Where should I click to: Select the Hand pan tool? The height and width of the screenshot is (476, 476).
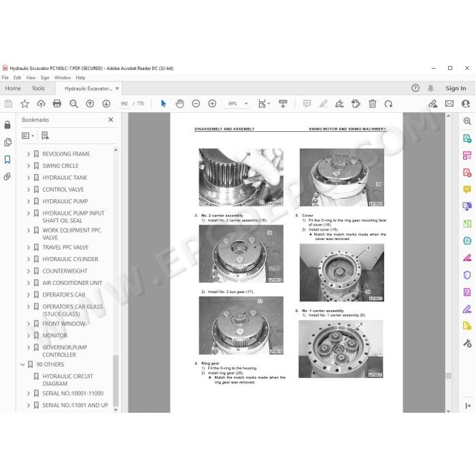pos(180,103)
